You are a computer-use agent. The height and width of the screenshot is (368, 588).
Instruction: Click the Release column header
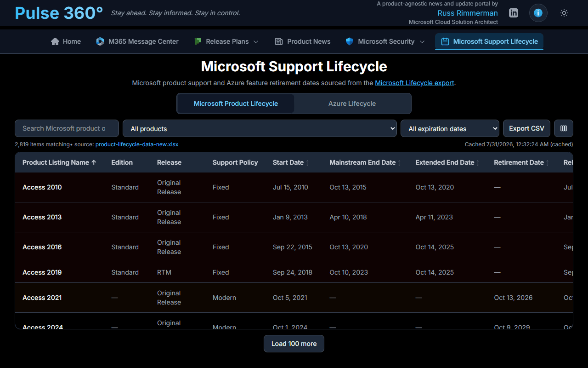[x=169, y=162]
